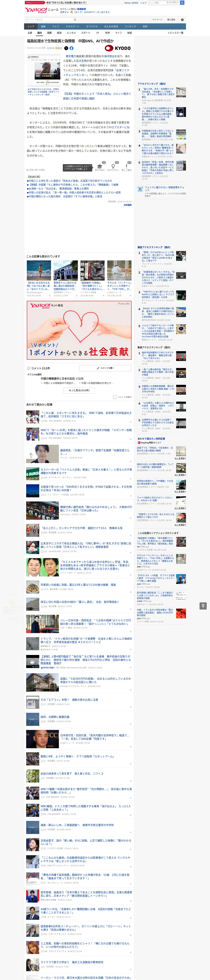The height and width of the screenshot is (980, 210).
Task: Click the ヘルプ link in header
Action: pos(143,3)
